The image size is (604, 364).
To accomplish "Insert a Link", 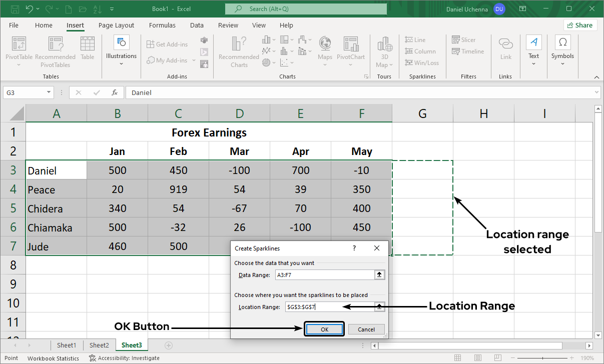I will [505, 50].
